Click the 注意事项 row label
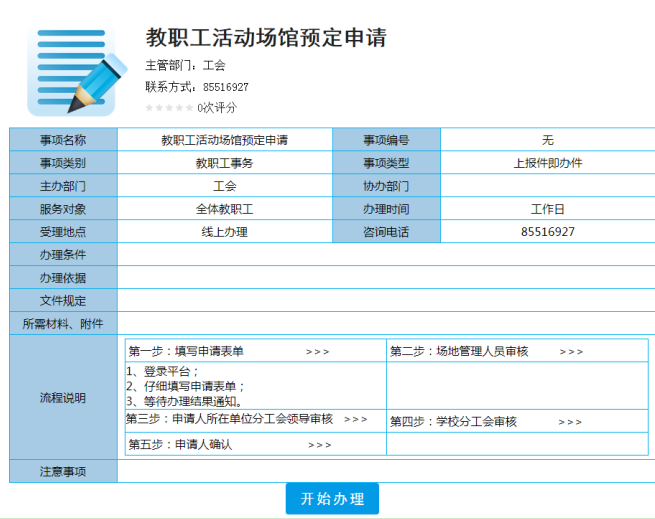655x519 pixels. point(63,471)
